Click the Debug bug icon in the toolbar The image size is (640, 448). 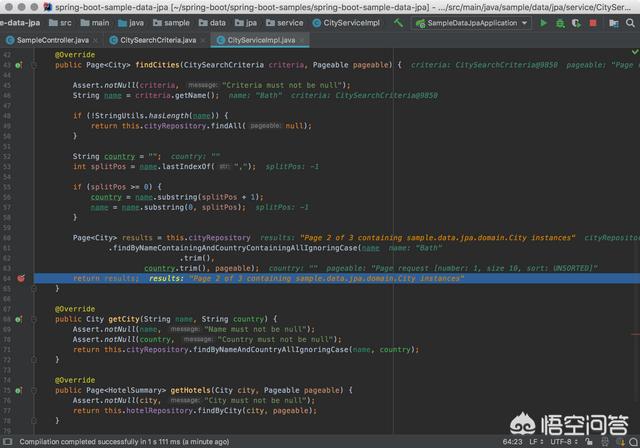[x=562, y=22]
